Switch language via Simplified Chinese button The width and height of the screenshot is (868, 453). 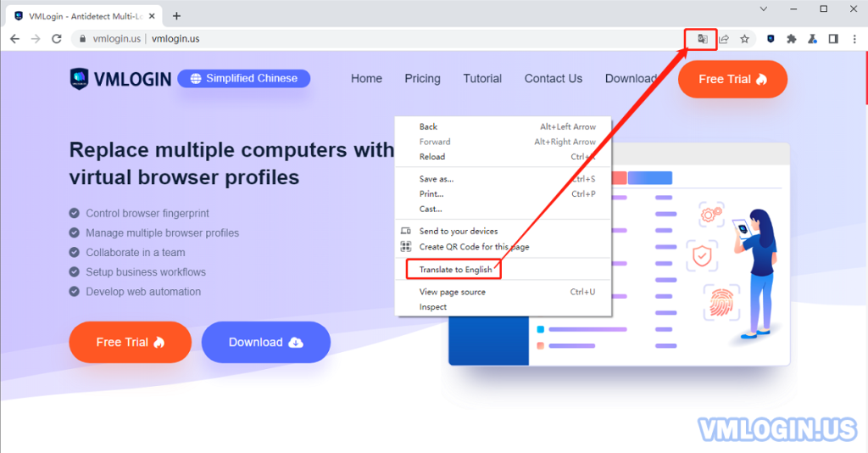[x=243, y=79]
